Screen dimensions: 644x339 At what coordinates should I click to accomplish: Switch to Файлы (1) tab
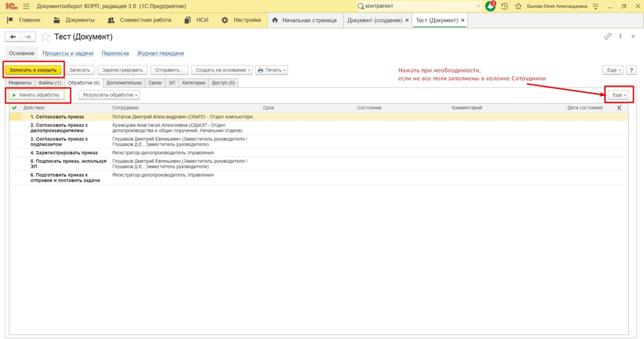click(x=50, y=83)
